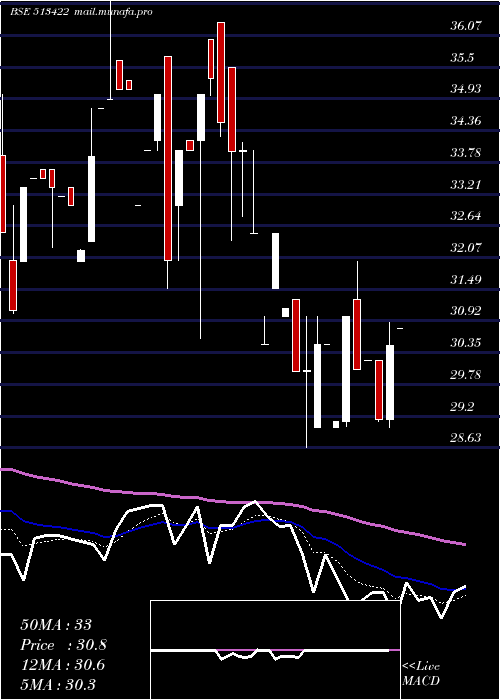Click the 32.07 price axis label
500x700 pixels.
(466, 248)
